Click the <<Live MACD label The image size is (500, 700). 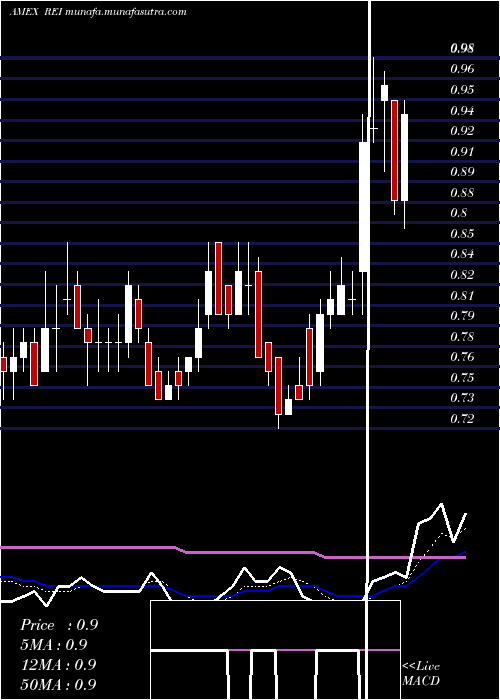[x=421, y=674]
